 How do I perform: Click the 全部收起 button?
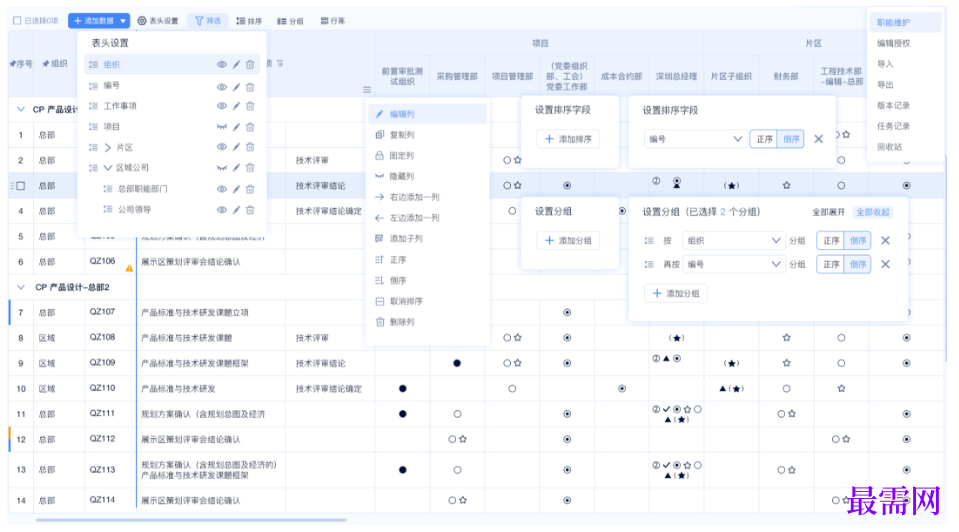point(872,212)
